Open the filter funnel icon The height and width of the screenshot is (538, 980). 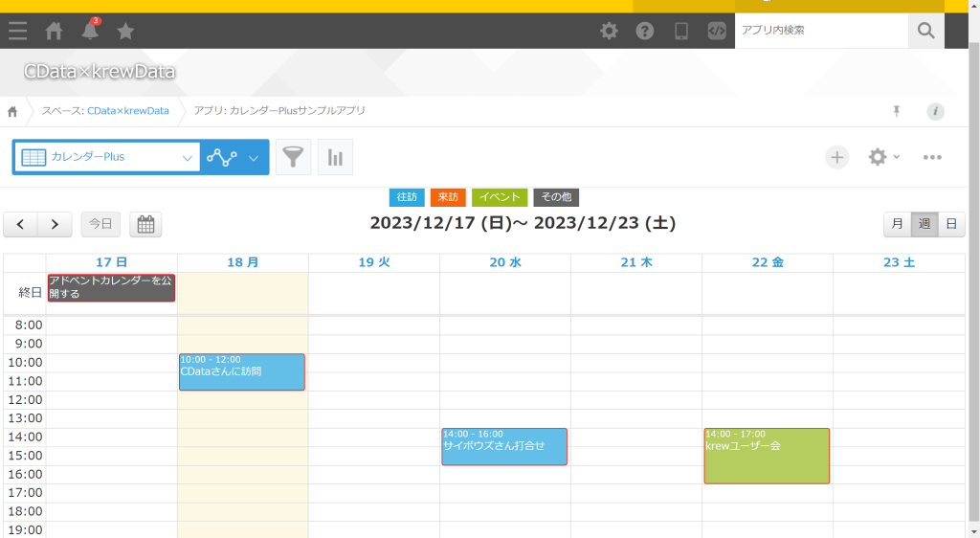coord(293,157)
